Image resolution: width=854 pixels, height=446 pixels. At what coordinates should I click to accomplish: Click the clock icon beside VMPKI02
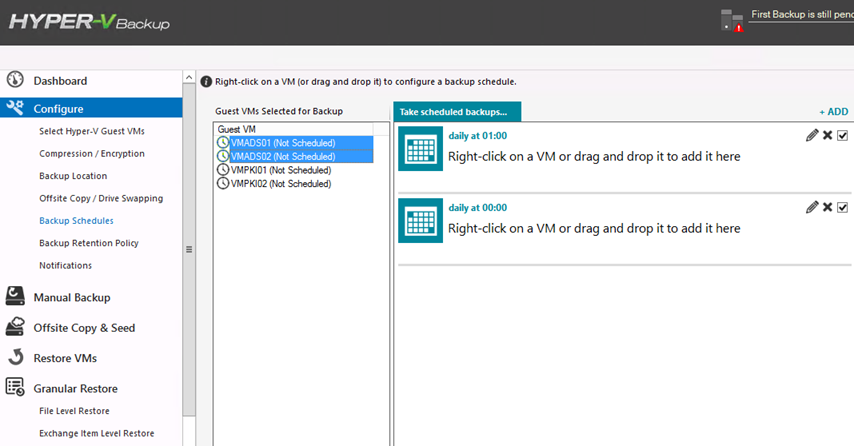(x=223, y=184)
